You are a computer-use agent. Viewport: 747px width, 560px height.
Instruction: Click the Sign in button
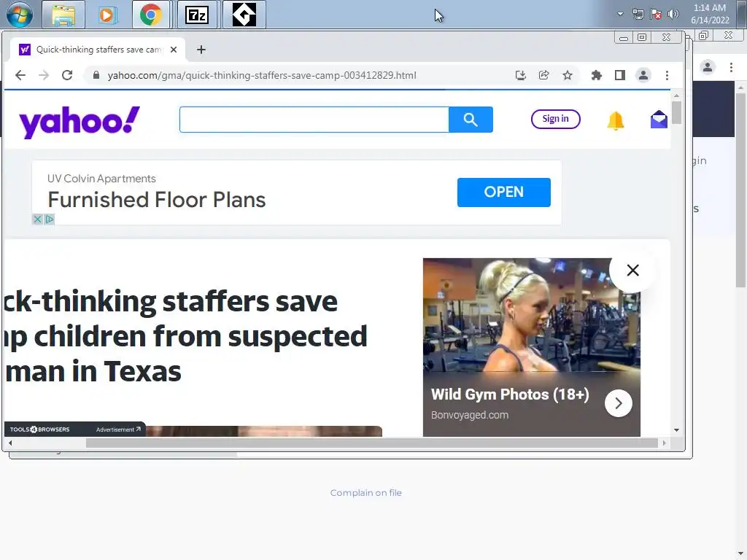[x=555, y=119]
